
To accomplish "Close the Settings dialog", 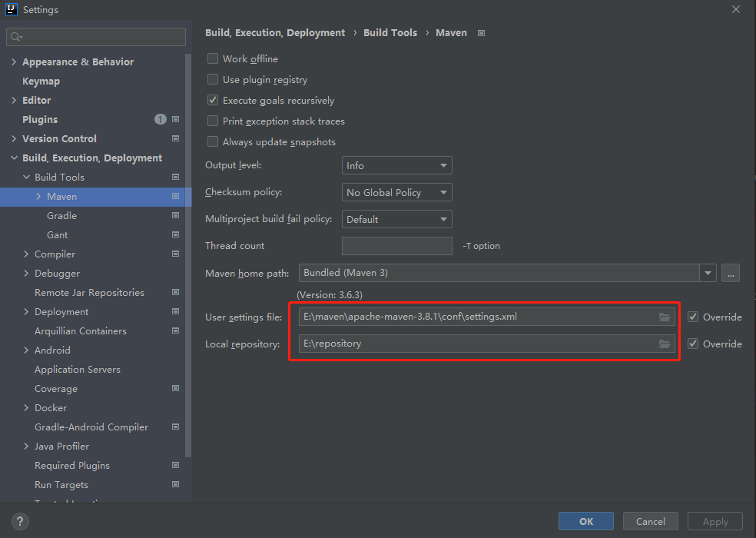I will pos(736,9).
